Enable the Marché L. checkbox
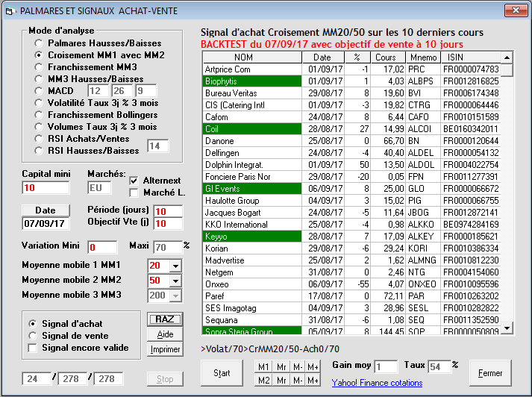The width and height of the screenshot is (532, 397). click(x=134, y=193)
